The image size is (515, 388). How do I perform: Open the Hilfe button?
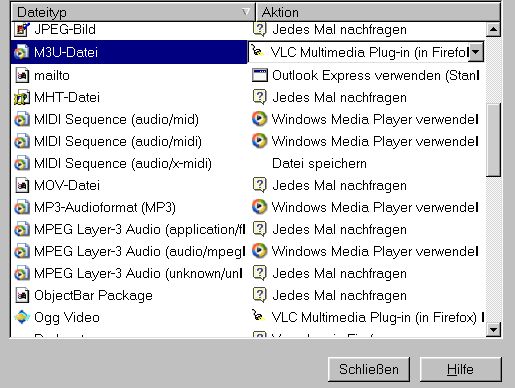[x=460, y=369]
